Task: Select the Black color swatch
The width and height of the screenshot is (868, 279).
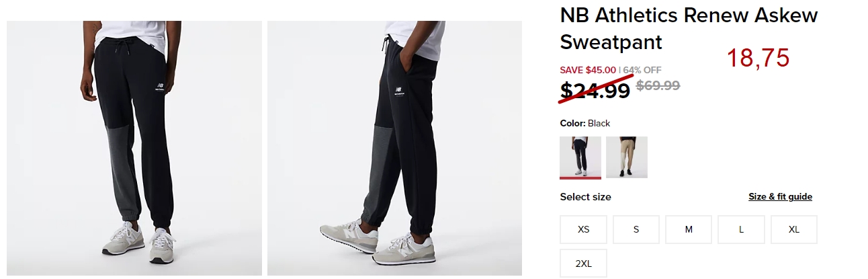Action: (580, 157)
